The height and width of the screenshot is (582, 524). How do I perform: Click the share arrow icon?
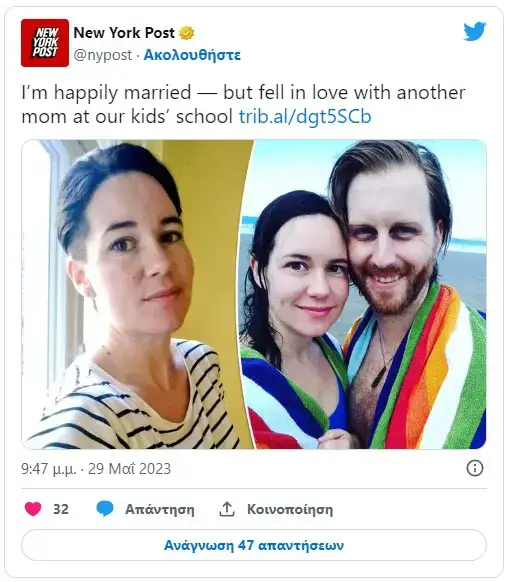tap(227, 509)
